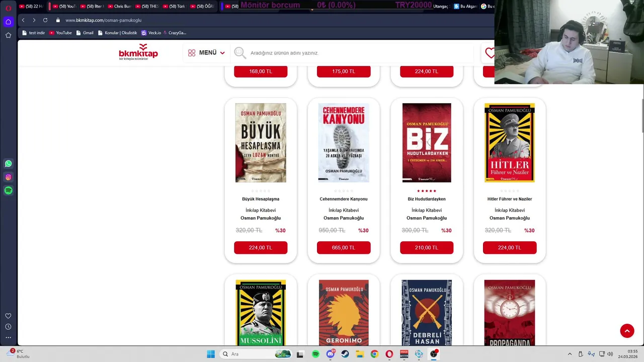Open the Mussolini book cover
The width and height of the screenshot is (644, 362).
(261, 313)
